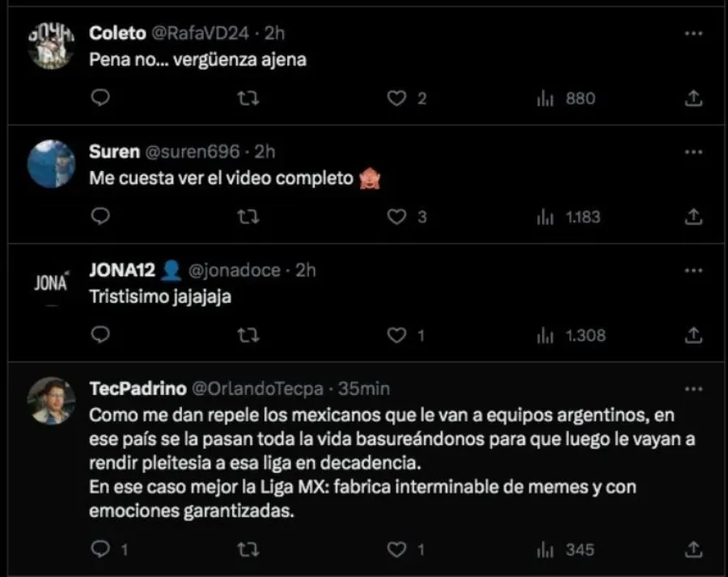Click the share icon on TecPadrino's tweet
This screenshot has width=728, height=577.
pos(693,549)
